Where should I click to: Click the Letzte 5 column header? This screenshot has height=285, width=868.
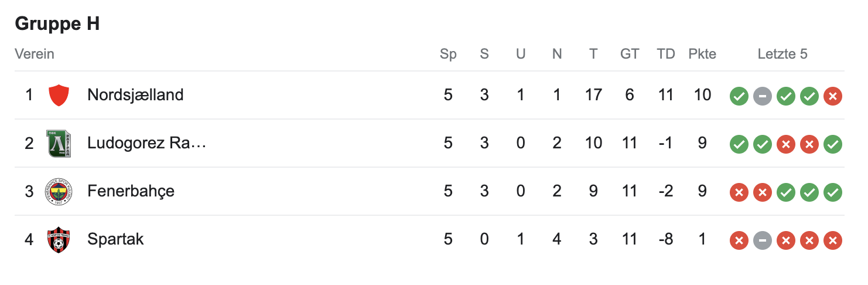(x=782, y=54)
